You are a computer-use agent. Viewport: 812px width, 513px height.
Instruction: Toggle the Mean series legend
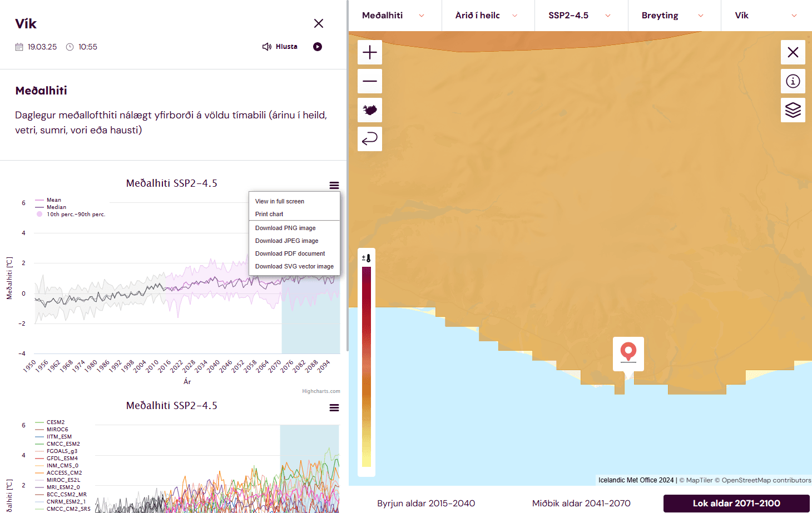pos(53,200)
